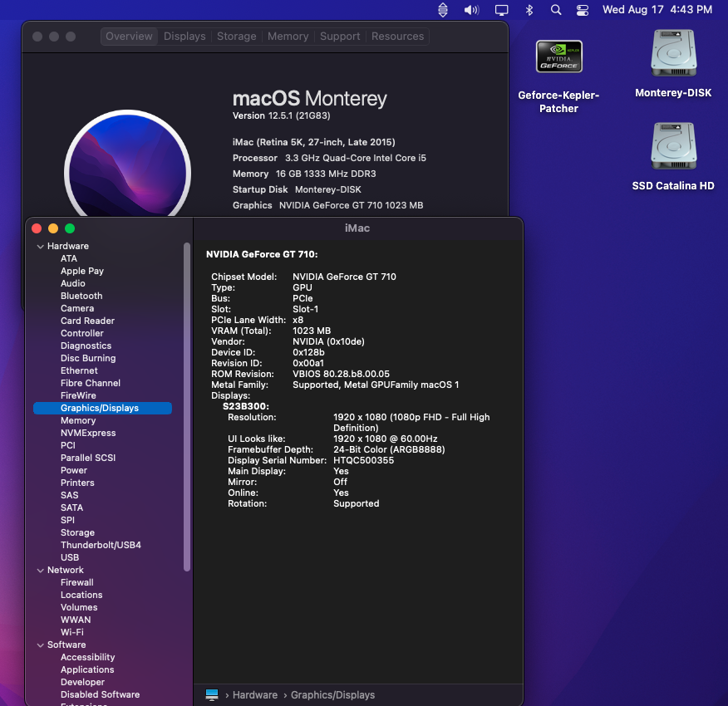
Task: Select NVMExpress in the sidebar
Action: pyautogui.click(x=88, y=433)
